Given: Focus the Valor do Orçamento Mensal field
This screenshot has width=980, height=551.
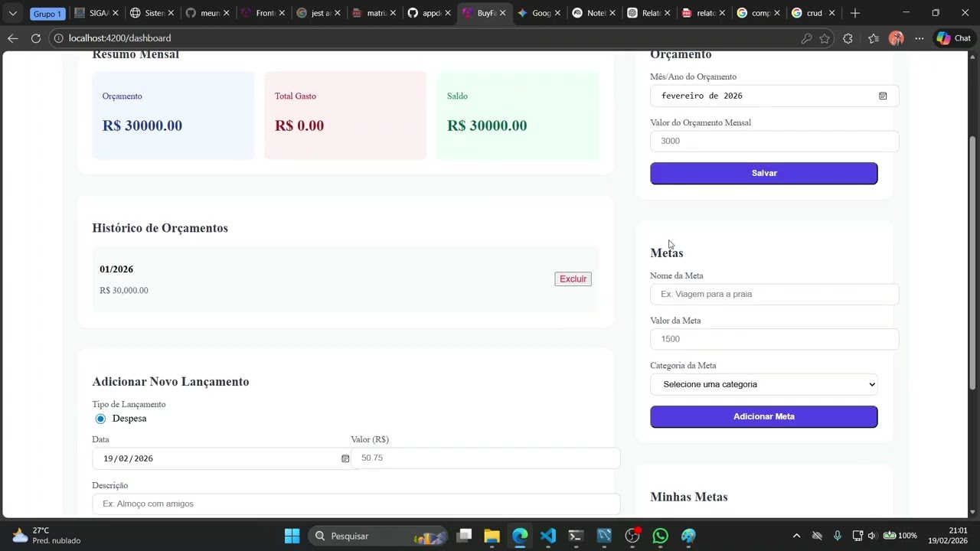Looking at the screenshot, I should click(x=774, y=141).
